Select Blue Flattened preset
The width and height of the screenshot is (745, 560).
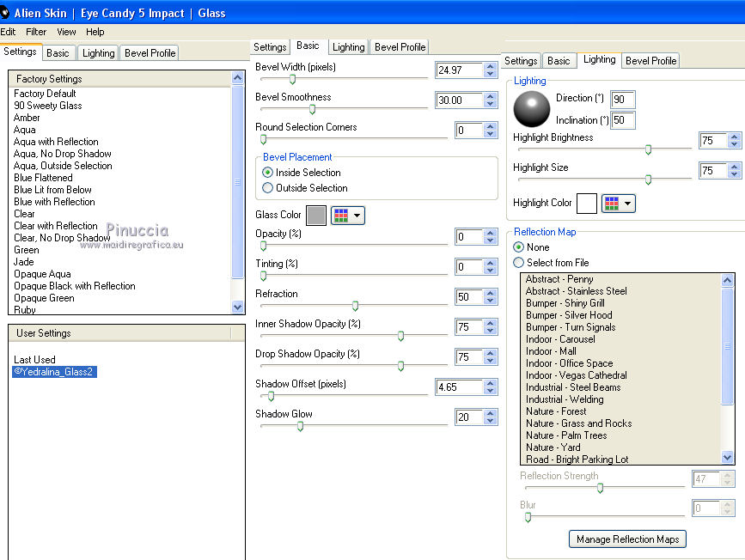tap(43, 178)
